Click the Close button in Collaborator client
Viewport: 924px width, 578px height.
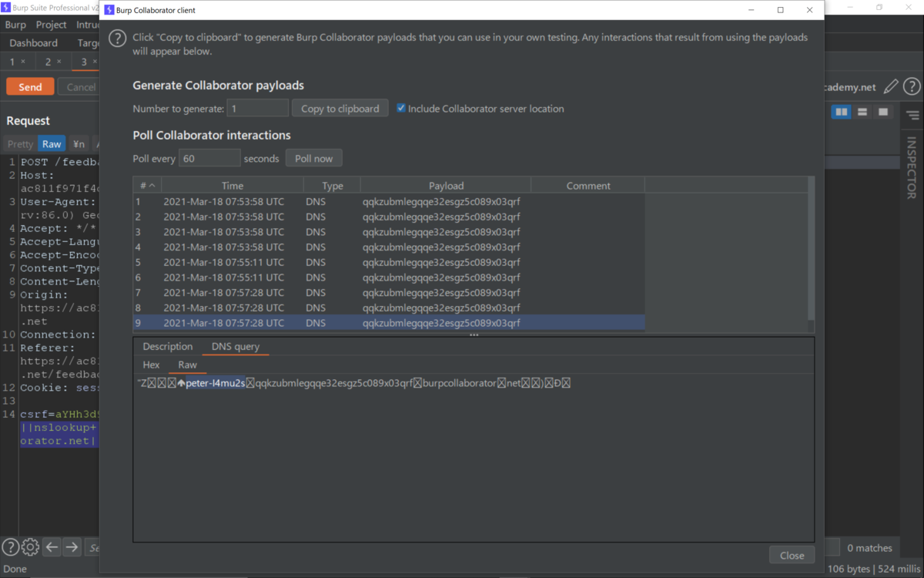[792, 555]
